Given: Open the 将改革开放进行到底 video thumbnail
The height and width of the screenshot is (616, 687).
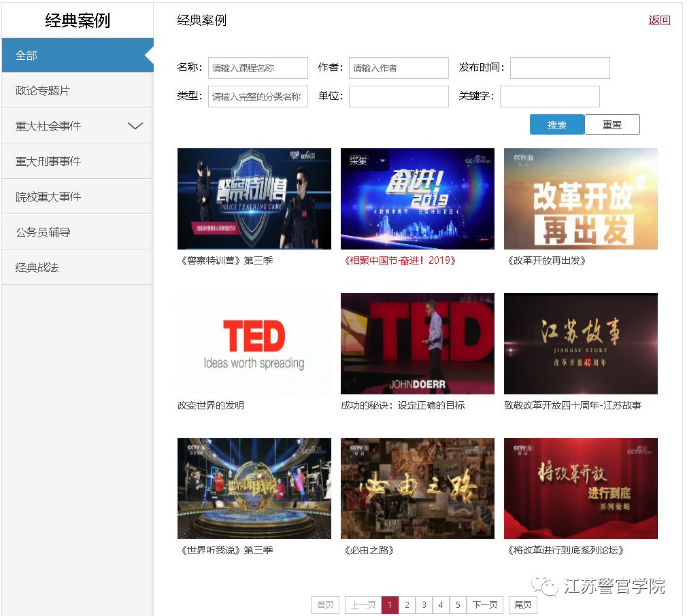Looking at the screenshot, I should tap(581, 489).
